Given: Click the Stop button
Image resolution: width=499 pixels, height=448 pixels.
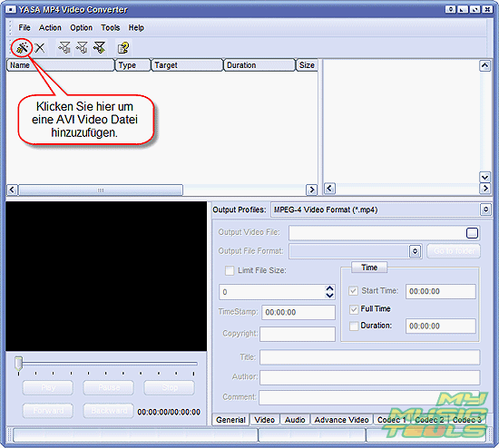Looking at the screenshot, I should pyautogui.click(x=170, y=387).
